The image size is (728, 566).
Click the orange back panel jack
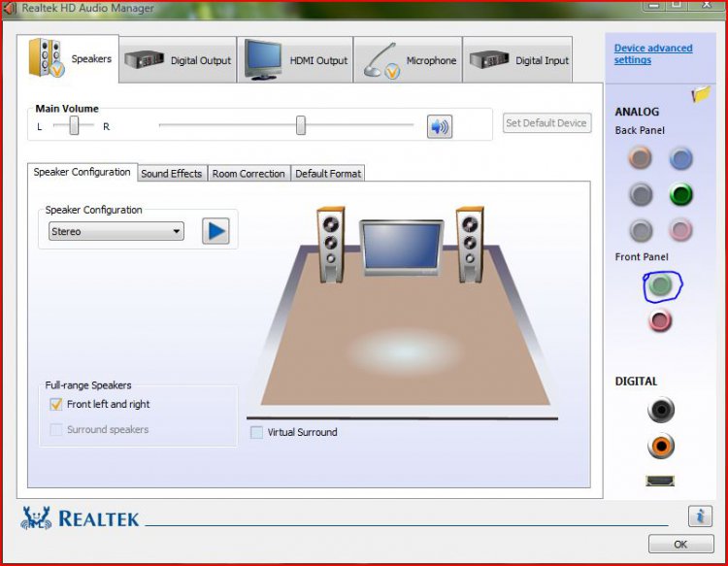point(641,157)
